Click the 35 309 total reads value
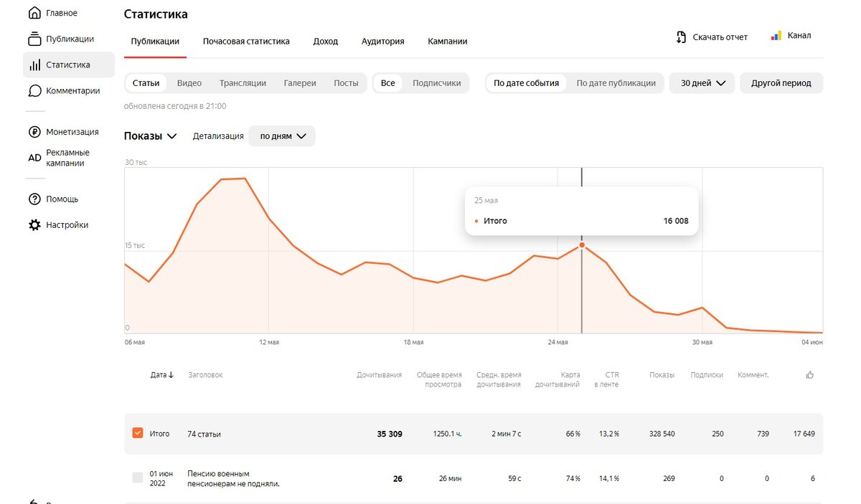The height and width of the screenshot is (504, 861). pyautogui.click(x=390, y=434)
